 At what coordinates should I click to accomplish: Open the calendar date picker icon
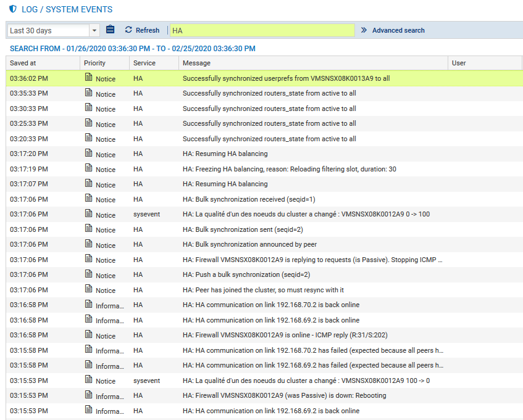(x=111, y=30)
